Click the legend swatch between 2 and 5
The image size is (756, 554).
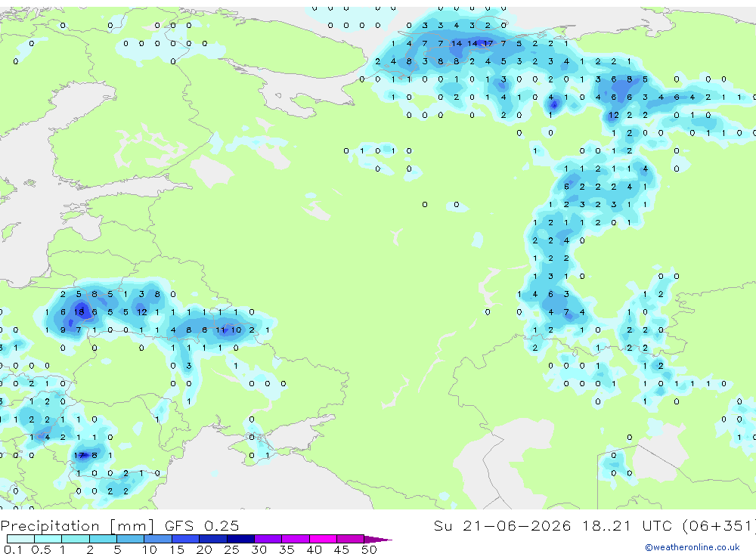point(103,539)
